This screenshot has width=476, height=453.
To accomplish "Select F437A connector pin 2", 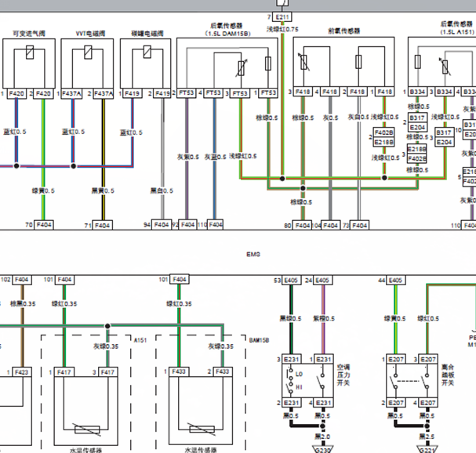I will click(x=104, y=94).
